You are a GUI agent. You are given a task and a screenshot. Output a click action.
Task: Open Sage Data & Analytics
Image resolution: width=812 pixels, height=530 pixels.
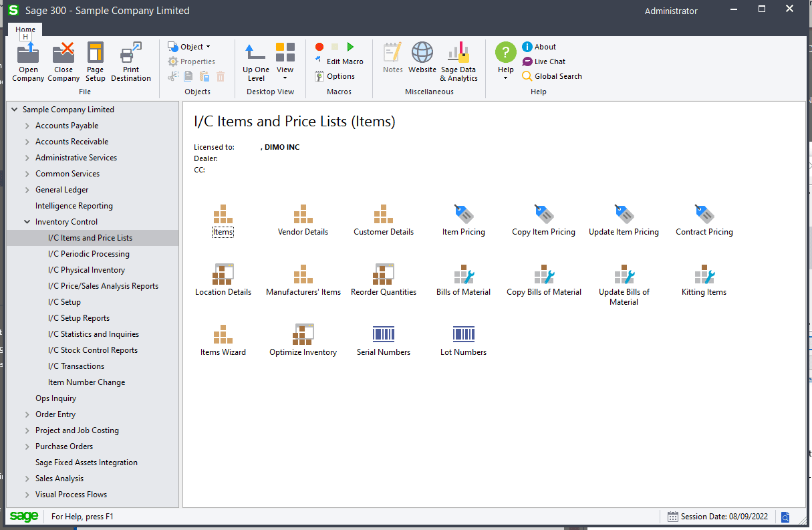coord(458,62)
